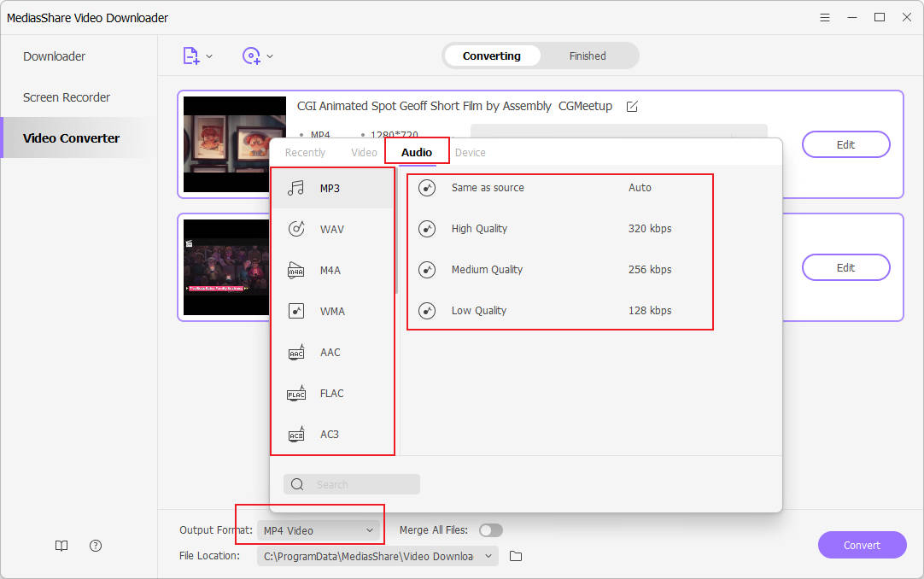Open the hamburger menu icon in title bar
Screen dimensions: 924x579
pyautogui.click(x=825, y=18)
